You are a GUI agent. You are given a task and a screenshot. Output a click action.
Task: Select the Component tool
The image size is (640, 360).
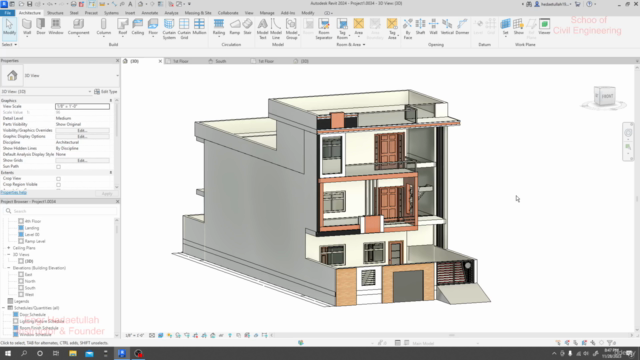(x=78, y=27)
